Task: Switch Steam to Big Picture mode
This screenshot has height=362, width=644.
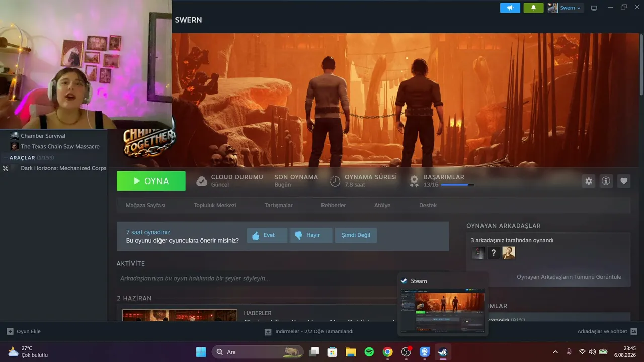Action: [594, 8]
